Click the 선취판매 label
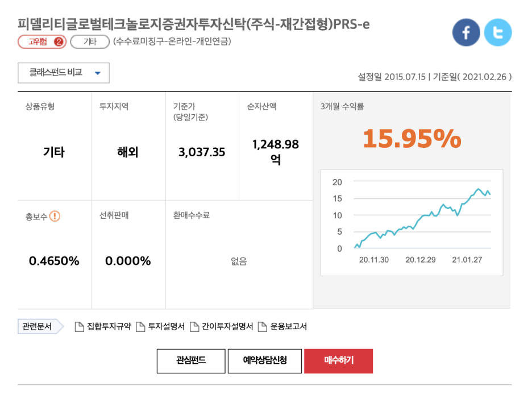This screenshot has height=399, width=532. [114, 215]
